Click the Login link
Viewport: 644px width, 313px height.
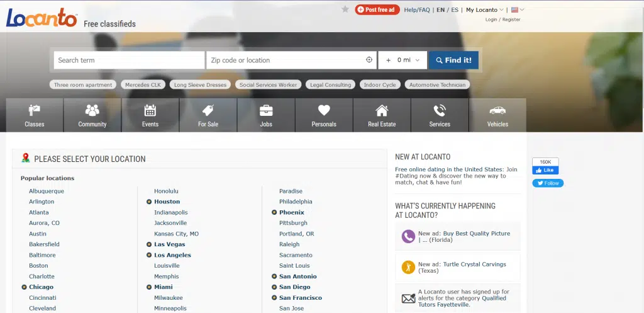(x=491, y=20)
